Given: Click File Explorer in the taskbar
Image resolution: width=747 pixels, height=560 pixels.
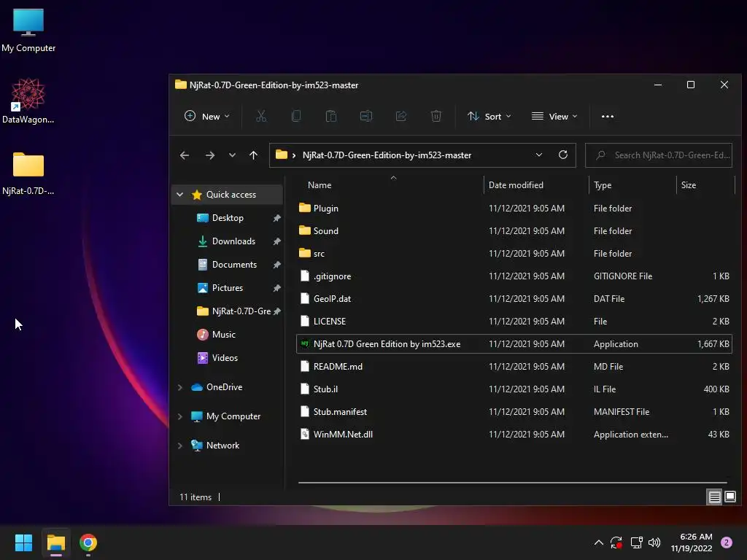Looking at the screenshot, I should tap(55, 542).
